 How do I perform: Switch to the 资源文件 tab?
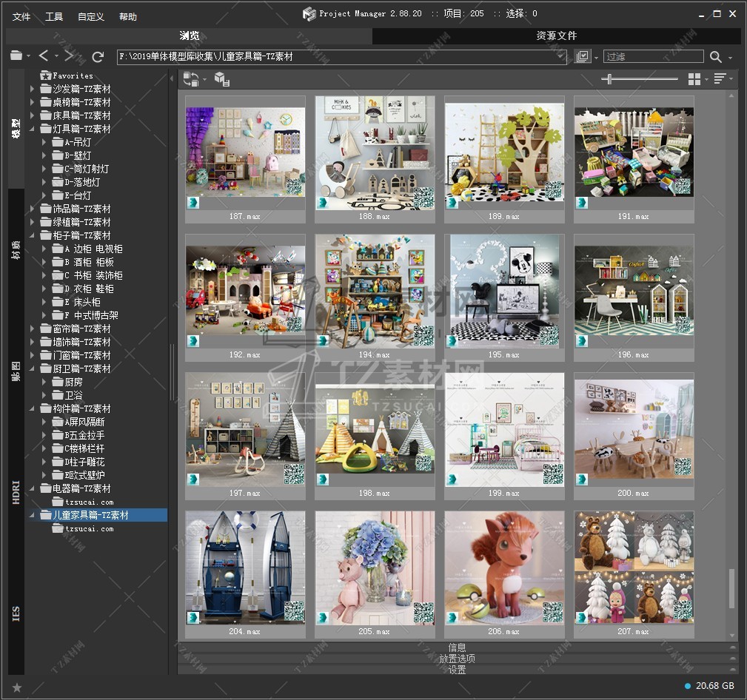[x=557, y=36]
